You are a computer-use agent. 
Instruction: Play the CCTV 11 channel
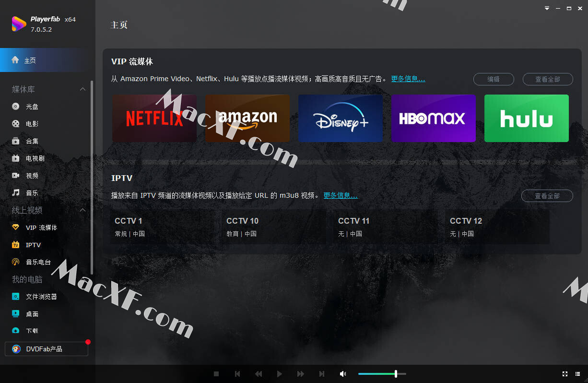[387, 227]
